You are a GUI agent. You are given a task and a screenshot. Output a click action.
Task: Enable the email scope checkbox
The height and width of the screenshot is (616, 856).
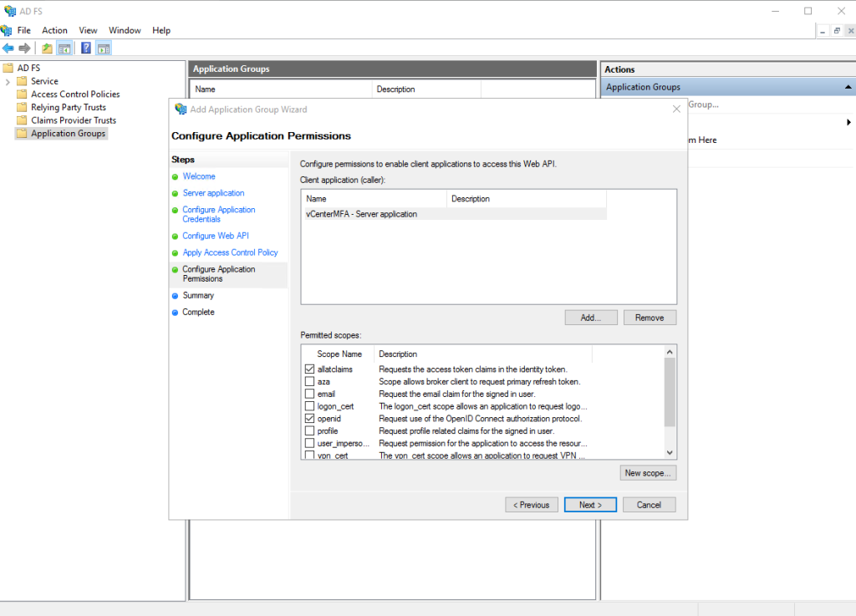[x=310, y=394]
